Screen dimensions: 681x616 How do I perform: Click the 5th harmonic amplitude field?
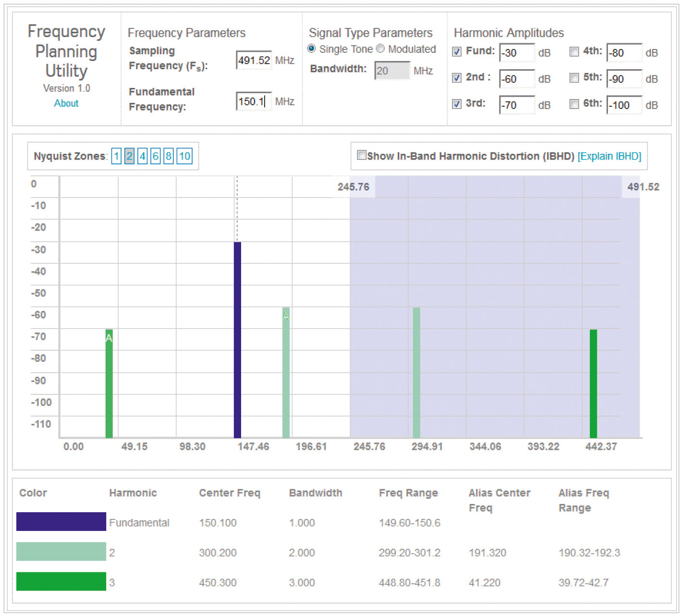[624, 79]
